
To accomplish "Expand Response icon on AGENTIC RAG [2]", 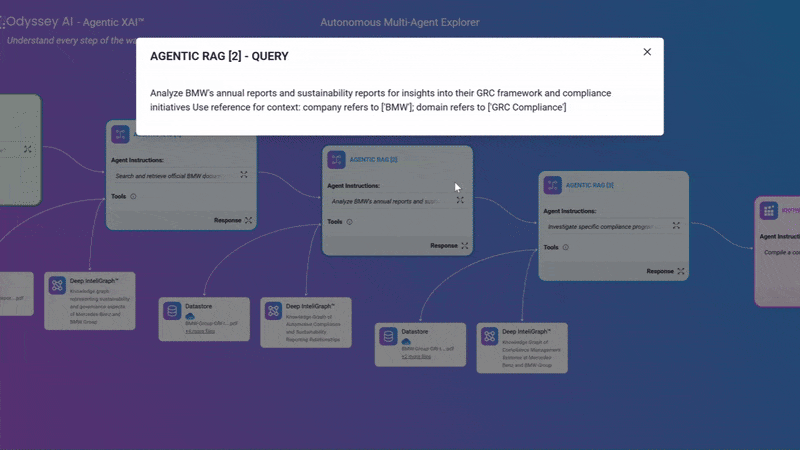I will tap(465, 246).
